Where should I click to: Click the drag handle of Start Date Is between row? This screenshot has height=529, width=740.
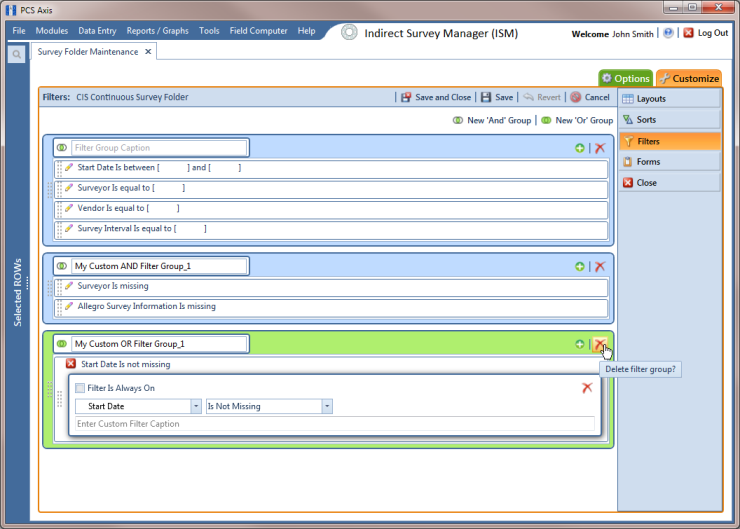tap(59, 168)
